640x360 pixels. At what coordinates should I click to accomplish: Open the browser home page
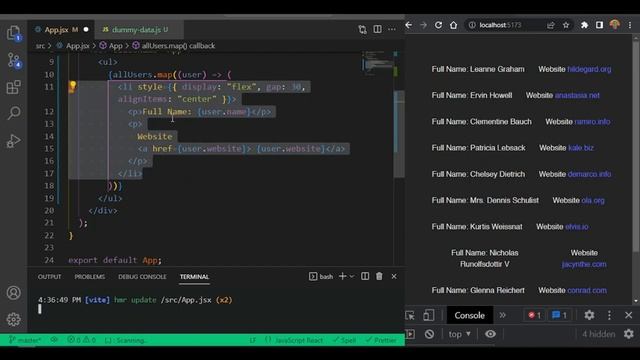(x=453, y=25)
